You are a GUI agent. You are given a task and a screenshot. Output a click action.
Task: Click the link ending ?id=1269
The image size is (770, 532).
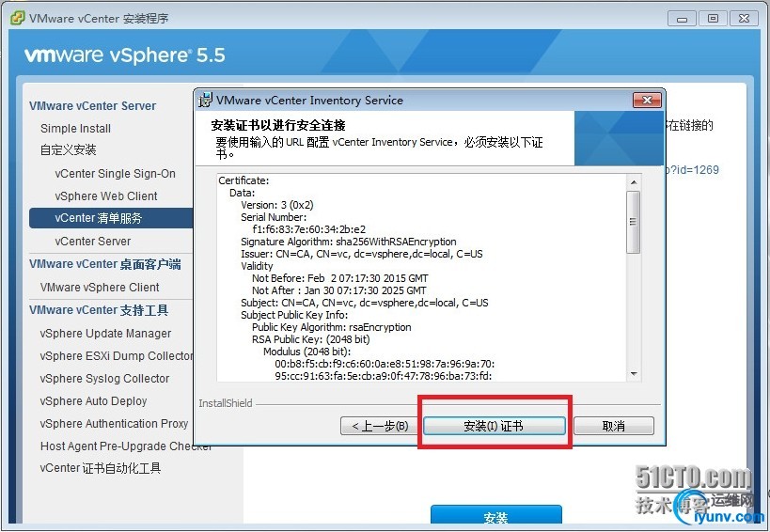692,170
